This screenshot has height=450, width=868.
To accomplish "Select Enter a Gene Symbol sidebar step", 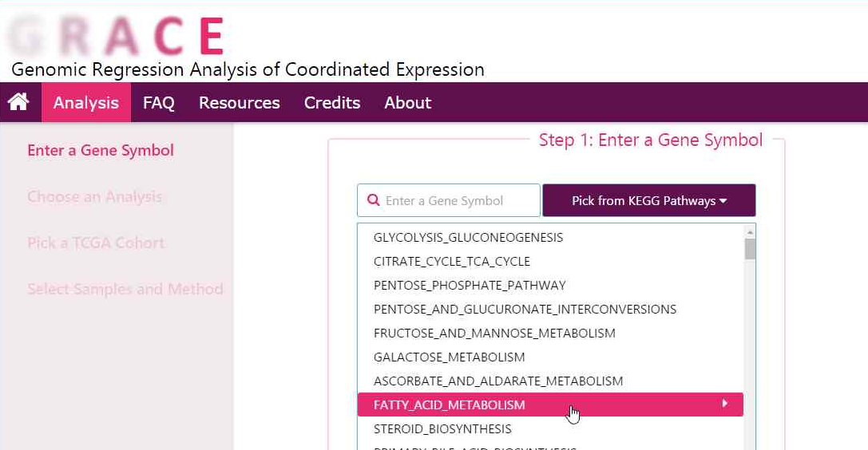I will click(x=101, y=150).
